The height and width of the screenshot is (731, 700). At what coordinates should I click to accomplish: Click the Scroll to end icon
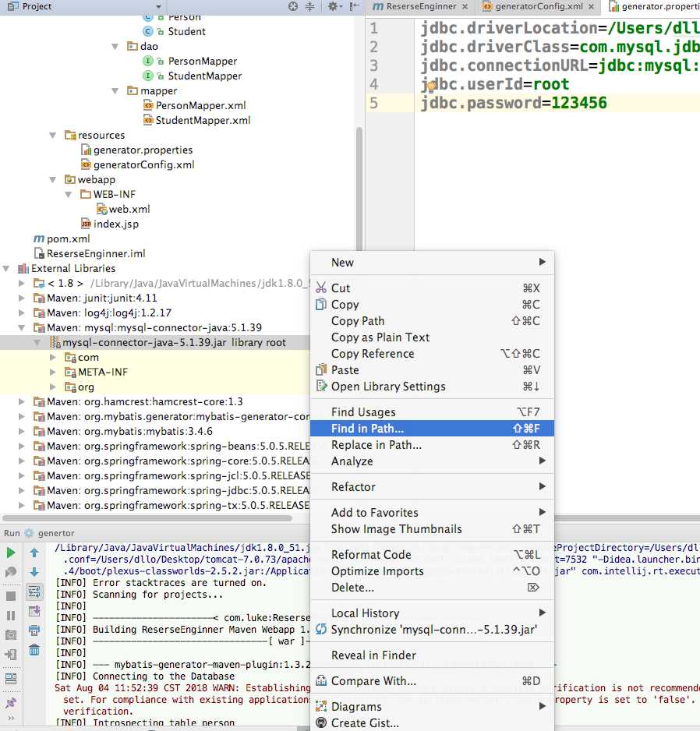[34, 611]
